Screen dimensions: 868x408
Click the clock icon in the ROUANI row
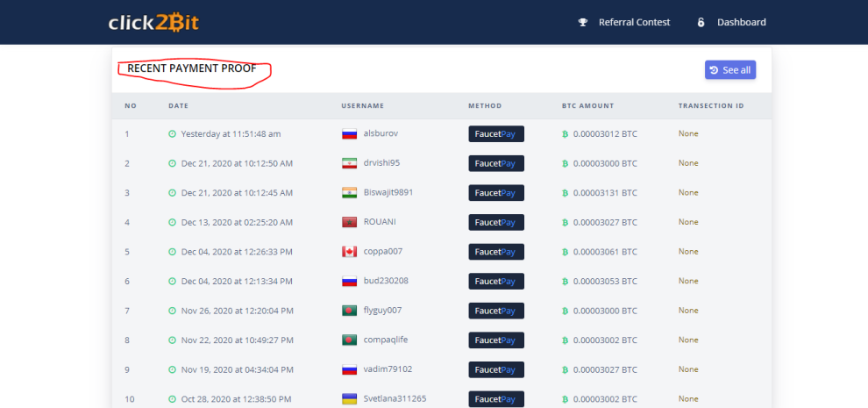click(172, 222)
